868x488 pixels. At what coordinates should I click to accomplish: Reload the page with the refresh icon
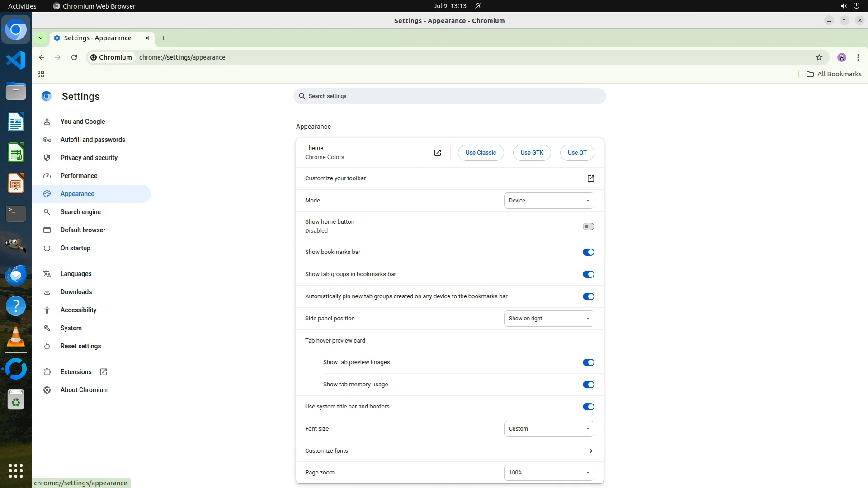coord(74,57)
